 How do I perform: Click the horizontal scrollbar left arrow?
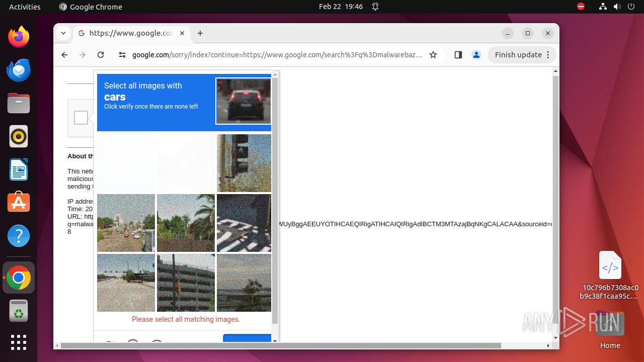(57, 345)
